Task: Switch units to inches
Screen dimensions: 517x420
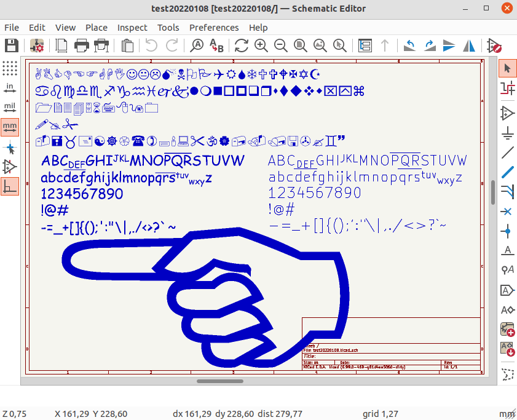Action: pyautogui.click(x=10, y=87)
